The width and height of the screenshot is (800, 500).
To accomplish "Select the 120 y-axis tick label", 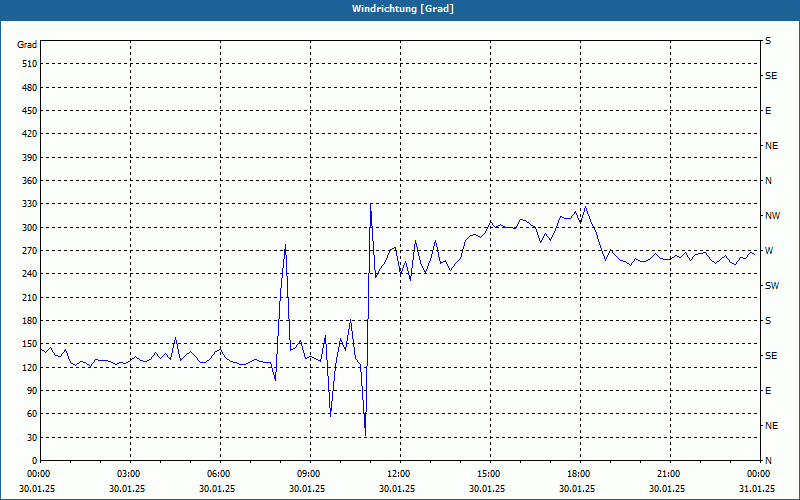I will pos(29,367).
